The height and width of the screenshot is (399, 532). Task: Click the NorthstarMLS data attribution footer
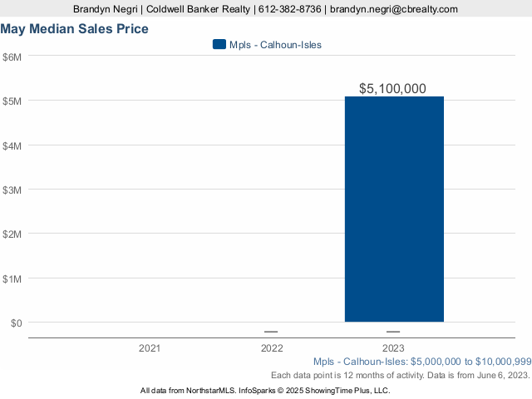265,391
